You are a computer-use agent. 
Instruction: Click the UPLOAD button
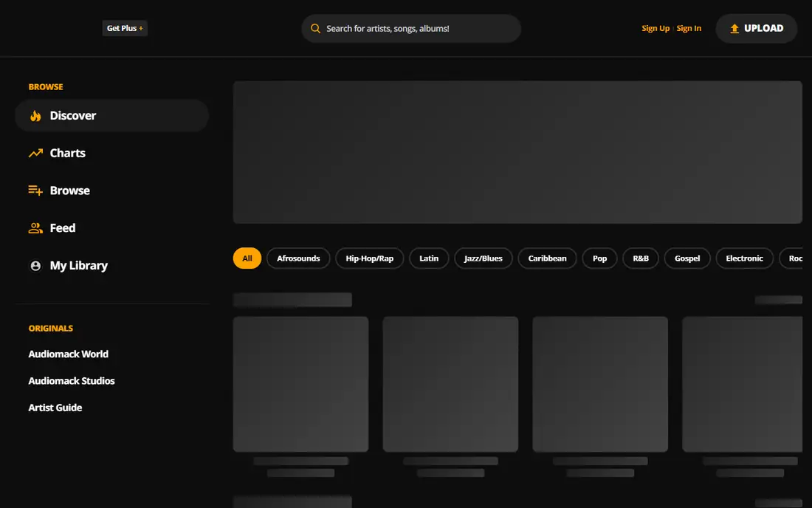(756, 29)
